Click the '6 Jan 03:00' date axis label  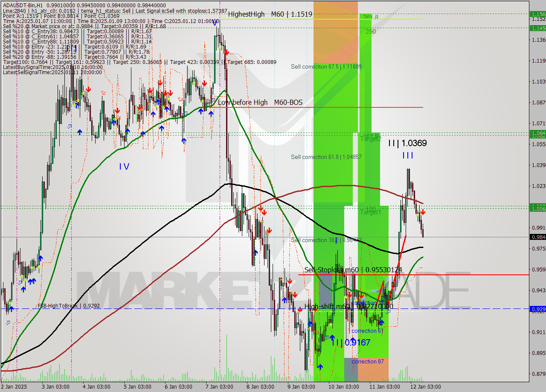[178, 387]
